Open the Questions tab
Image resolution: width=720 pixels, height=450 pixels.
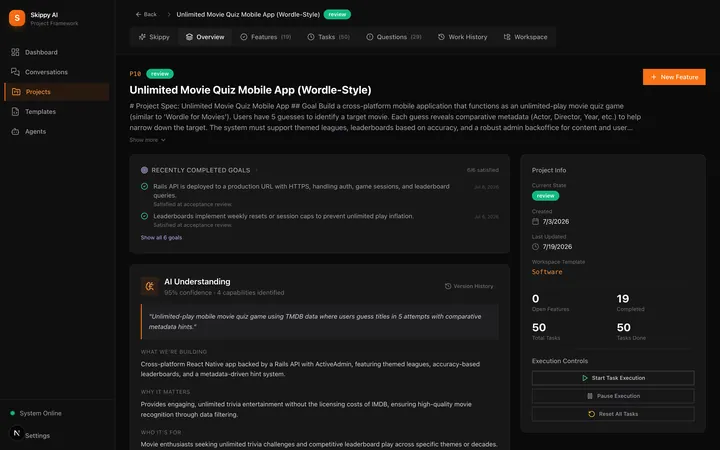pos(394,37)
